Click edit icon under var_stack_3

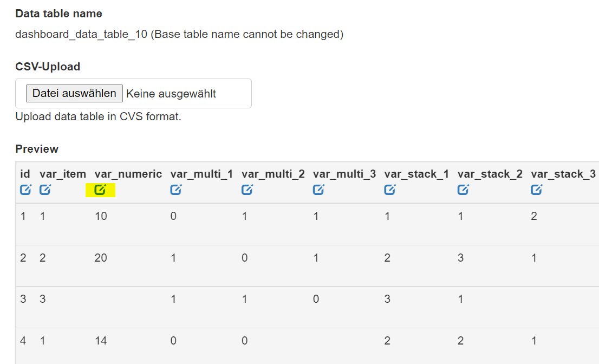click(x=537, y=190)
